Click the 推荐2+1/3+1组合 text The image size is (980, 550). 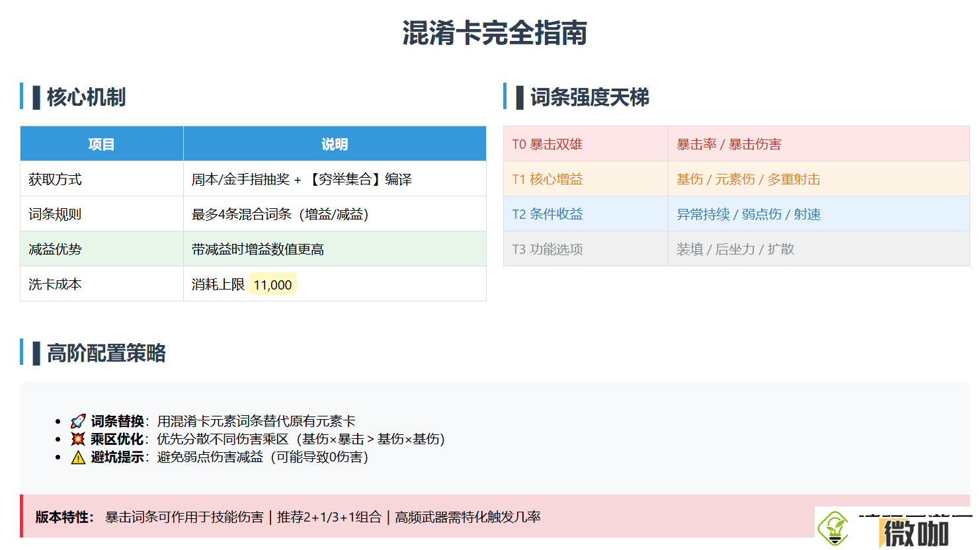[x=329, y=517]
